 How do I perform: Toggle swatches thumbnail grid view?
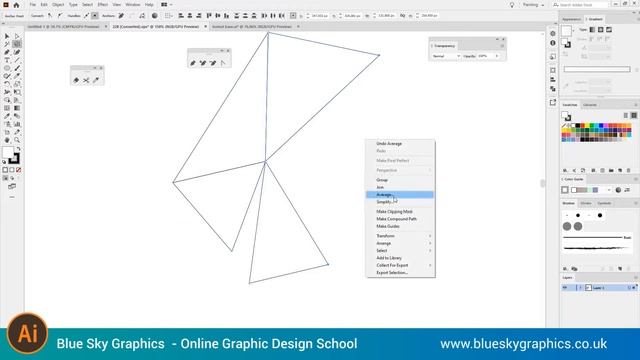pos(633,116)
